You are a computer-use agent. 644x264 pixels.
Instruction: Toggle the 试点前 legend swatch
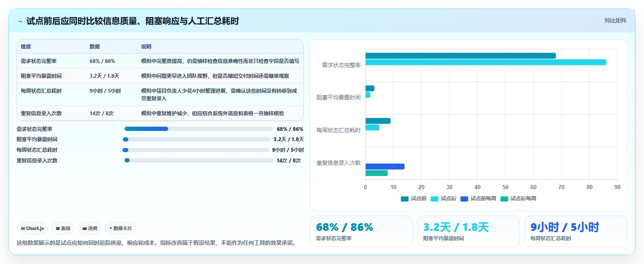tap(404, 199)
